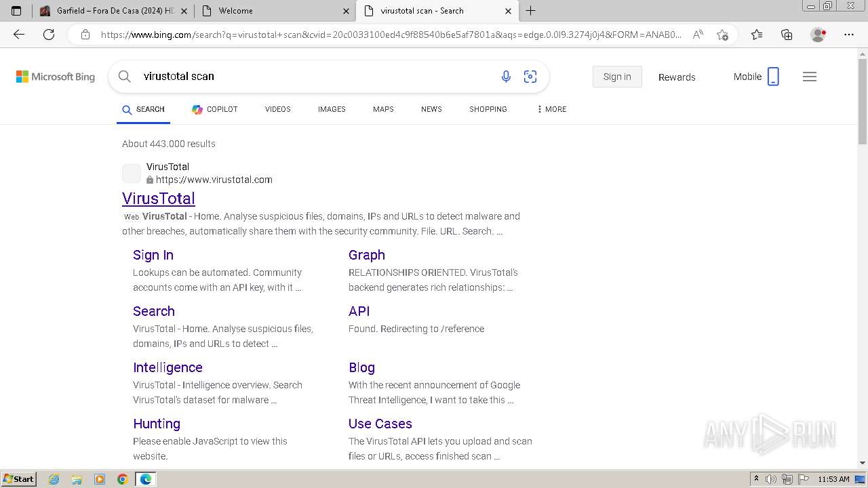Open the Favorites list
Image resolution: width=868 pixels, height=488 pixels.
(757, 35)
